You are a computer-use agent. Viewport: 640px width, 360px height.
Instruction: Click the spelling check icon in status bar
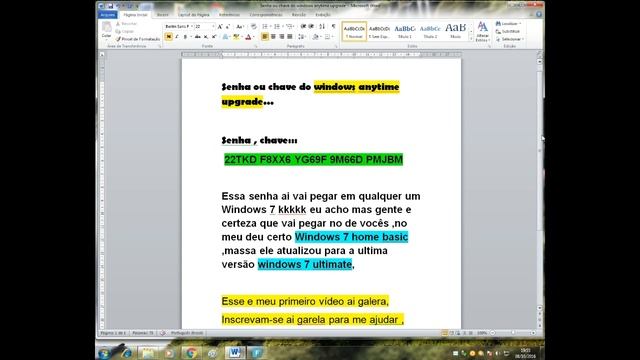[162, 333]
